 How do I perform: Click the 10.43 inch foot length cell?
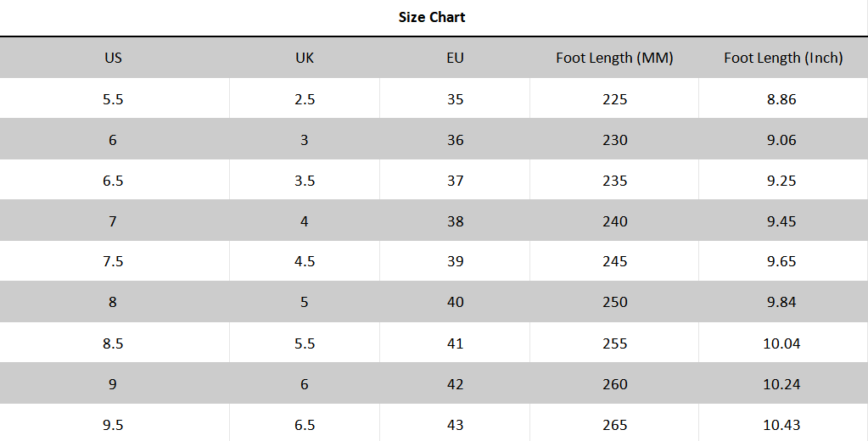click(x=781, y=425)
